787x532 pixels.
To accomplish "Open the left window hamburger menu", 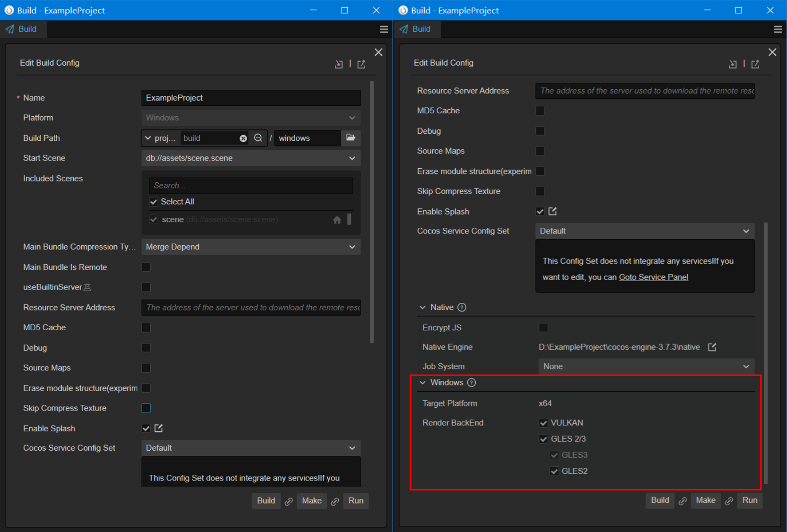I will (384, 29).
